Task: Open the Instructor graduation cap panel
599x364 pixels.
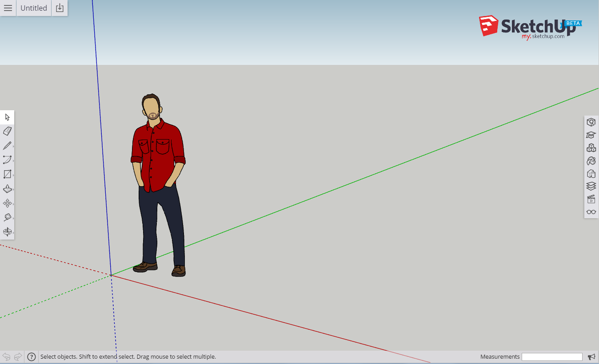Action: (x=591, y=135)
